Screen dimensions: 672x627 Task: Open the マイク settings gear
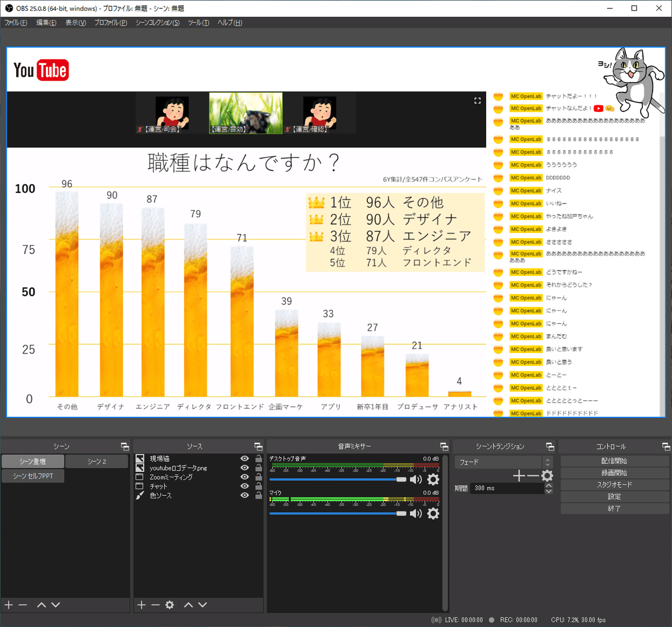[433, 513]
